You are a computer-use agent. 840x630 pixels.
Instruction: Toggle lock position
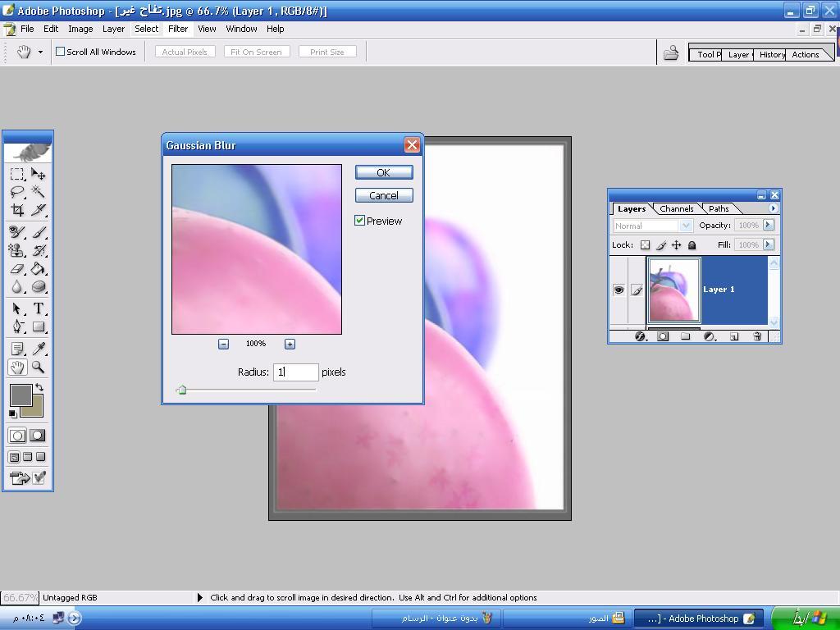point(677,245)
